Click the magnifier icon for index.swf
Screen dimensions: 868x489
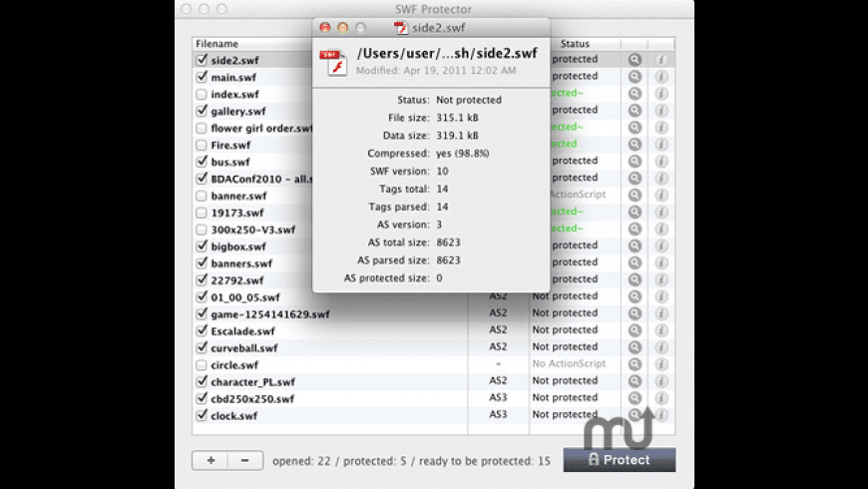click(635, 94)
